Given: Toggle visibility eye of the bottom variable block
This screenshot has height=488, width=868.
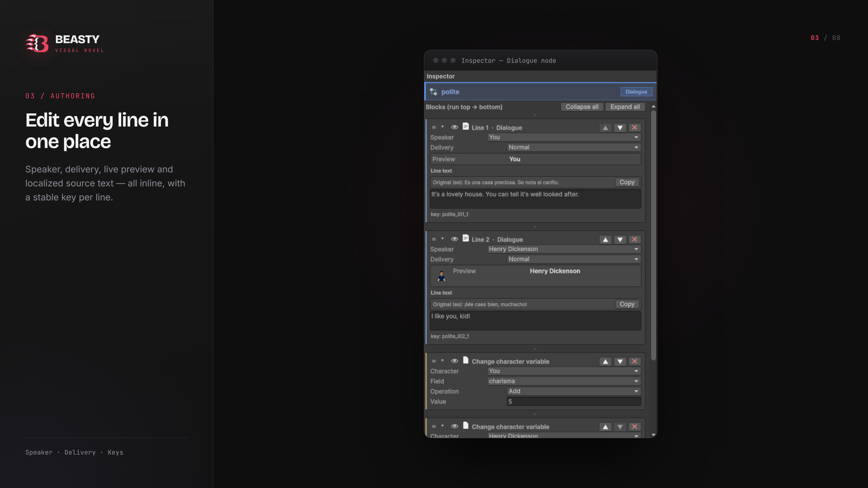Looking at the screenshot, I should pos(455,426).
